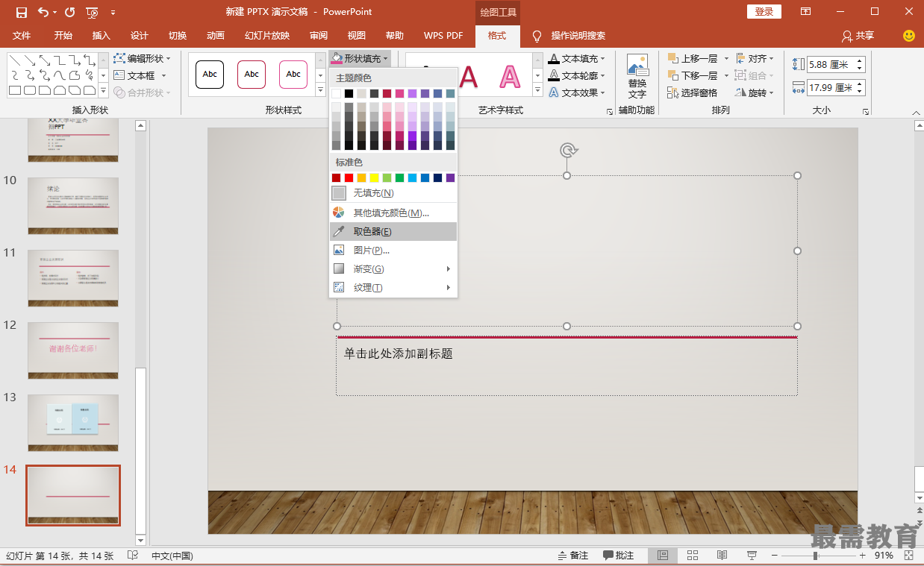Switch to Slide Sorter view icon
The height and width of the screenshot is (566, 924).
(x=692, y=556)
